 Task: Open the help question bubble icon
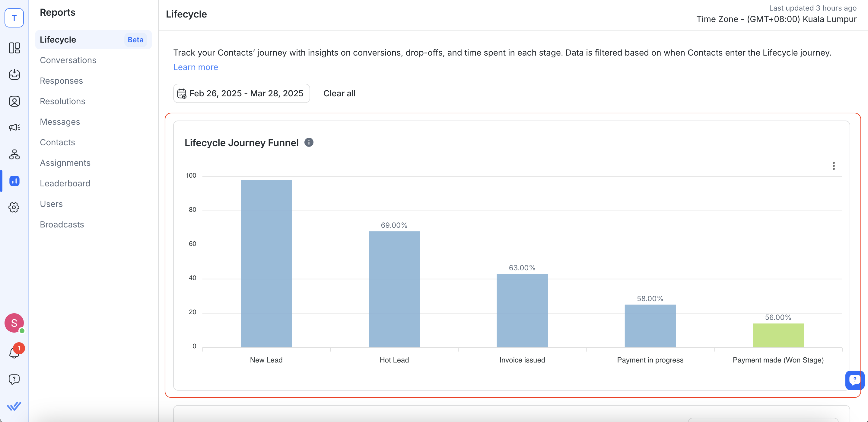14,379
